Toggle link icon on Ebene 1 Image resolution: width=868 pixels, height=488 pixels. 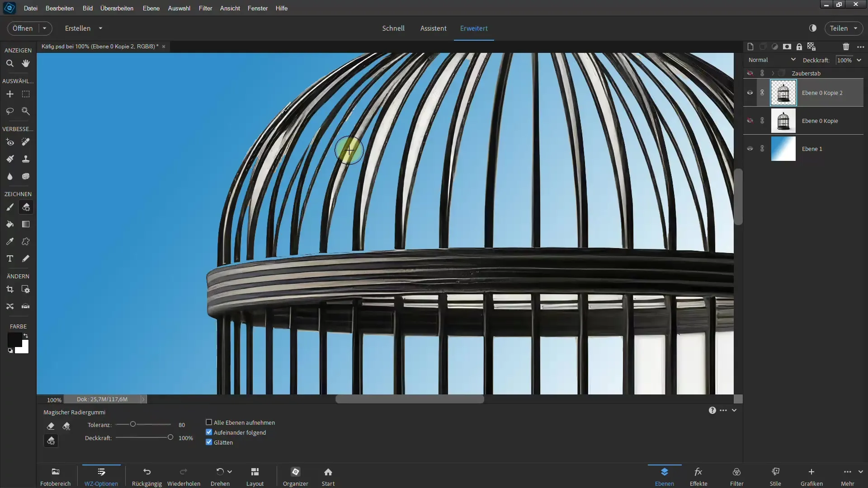(762, 149)
